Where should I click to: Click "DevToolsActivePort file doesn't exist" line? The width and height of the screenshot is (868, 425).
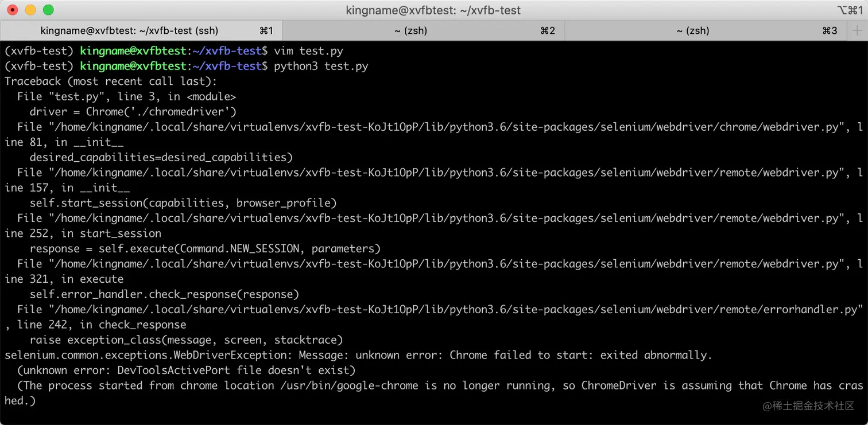coord(186,370)
